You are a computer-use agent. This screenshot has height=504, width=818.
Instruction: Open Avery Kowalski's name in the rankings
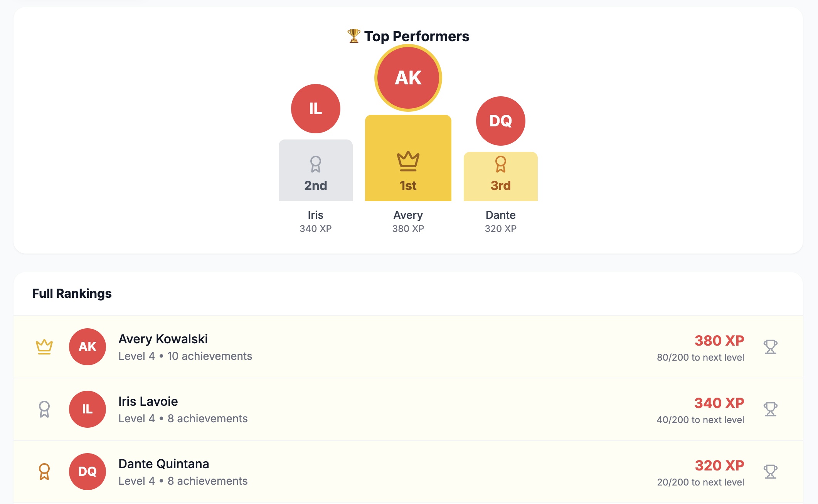163,339
